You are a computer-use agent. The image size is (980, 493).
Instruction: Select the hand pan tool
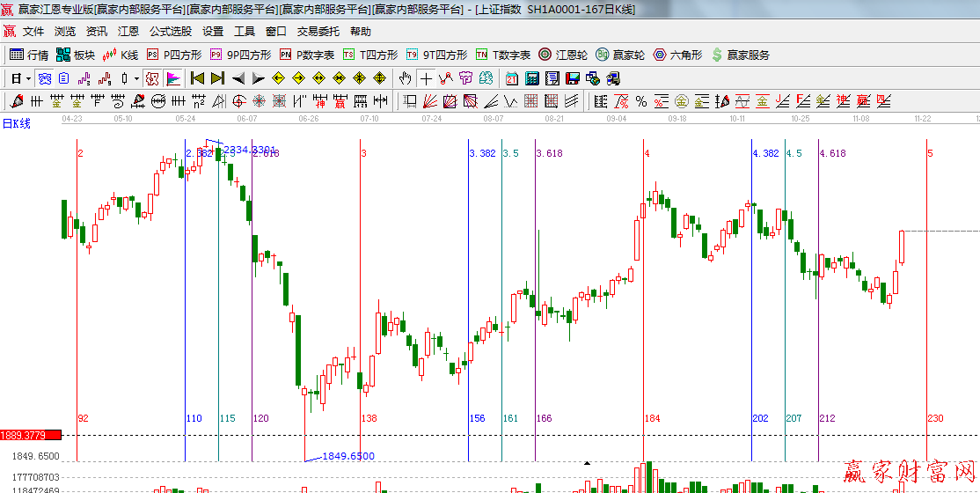(406, 78)
